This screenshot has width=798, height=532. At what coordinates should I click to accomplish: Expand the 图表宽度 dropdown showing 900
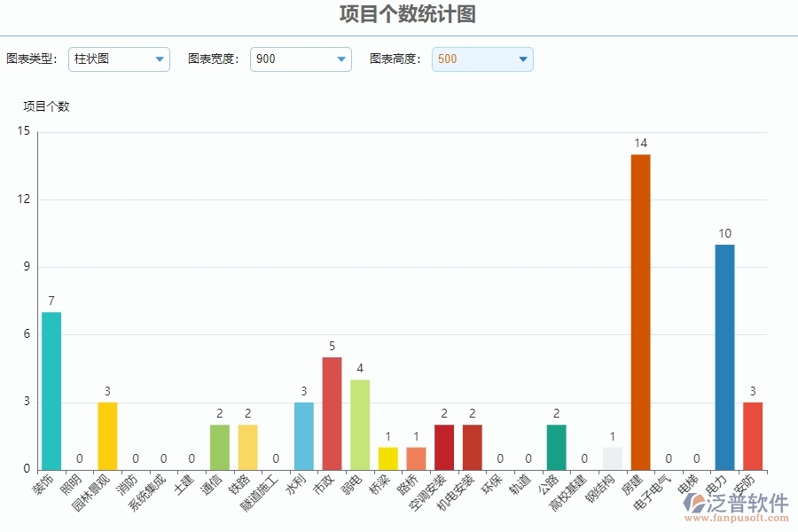pos(301,59)
